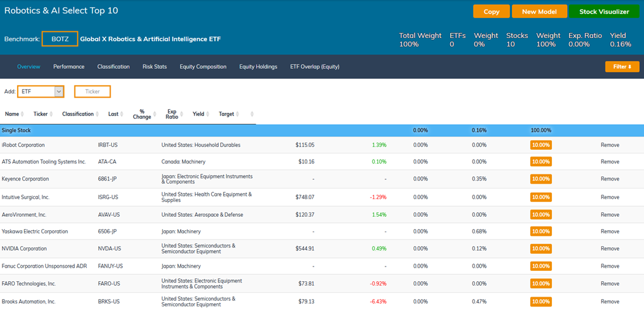Sort by the Yield column arrows

coord(208,114)
